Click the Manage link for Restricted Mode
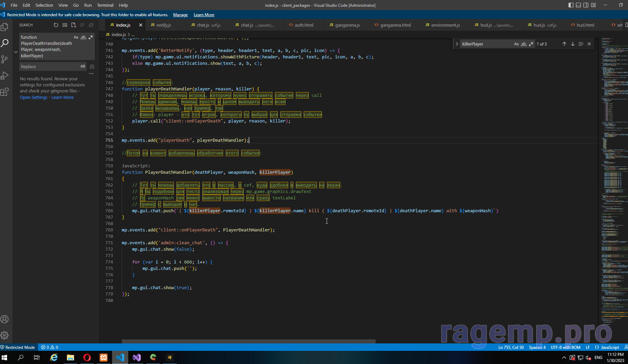 click(x=180, y=15)
